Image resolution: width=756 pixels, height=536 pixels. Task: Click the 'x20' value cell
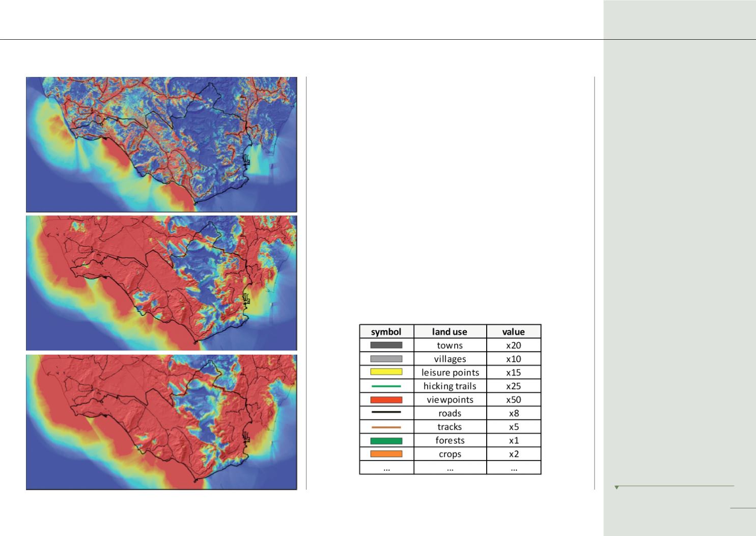tap(514, 345)
